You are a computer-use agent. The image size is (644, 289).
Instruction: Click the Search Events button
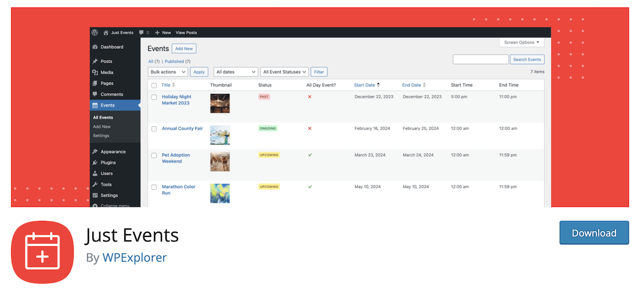(527, 60)
